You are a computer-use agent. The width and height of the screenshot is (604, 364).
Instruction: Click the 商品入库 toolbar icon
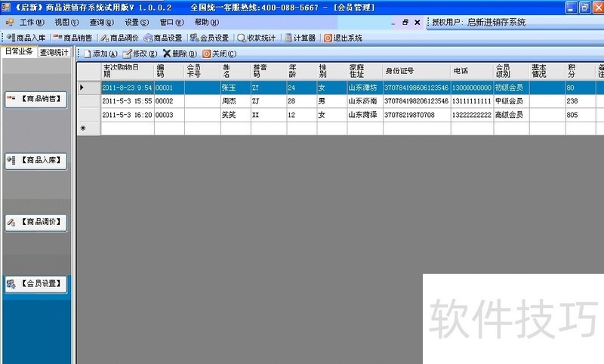[x=26, y=37]
